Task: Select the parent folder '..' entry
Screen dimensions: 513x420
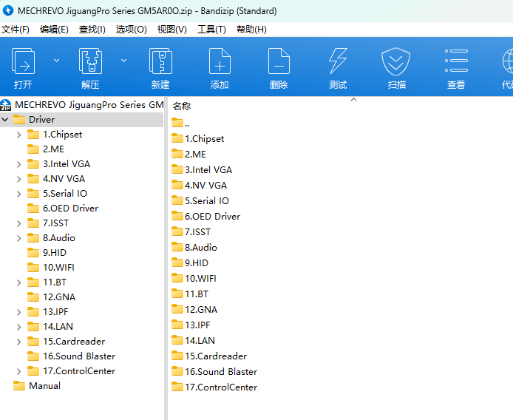Action: (180, 123)
